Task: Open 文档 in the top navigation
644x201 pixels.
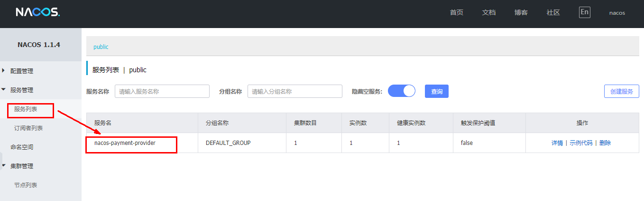Action: point(489,13)
